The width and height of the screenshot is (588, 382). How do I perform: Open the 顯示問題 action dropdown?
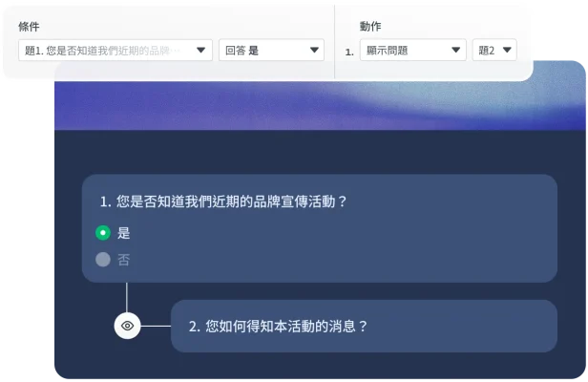pyautogui.click(x=413, y=50)
